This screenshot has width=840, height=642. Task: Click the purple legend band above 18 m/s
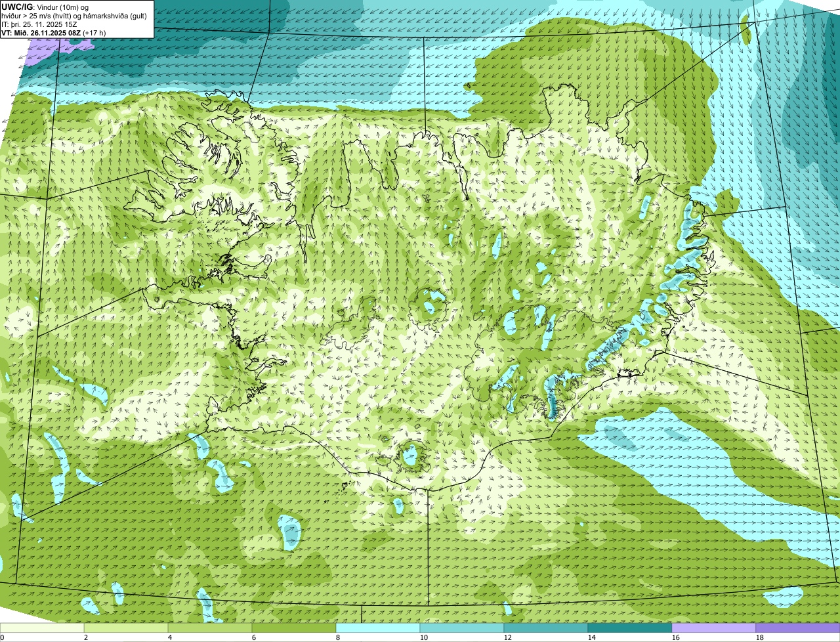798,628
